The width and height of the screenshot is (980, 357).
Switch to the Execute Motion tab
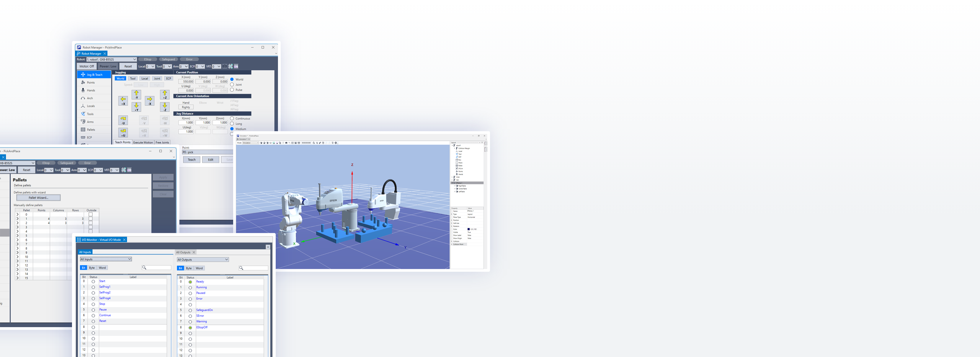pyautogui.click(x=143, y=143)
